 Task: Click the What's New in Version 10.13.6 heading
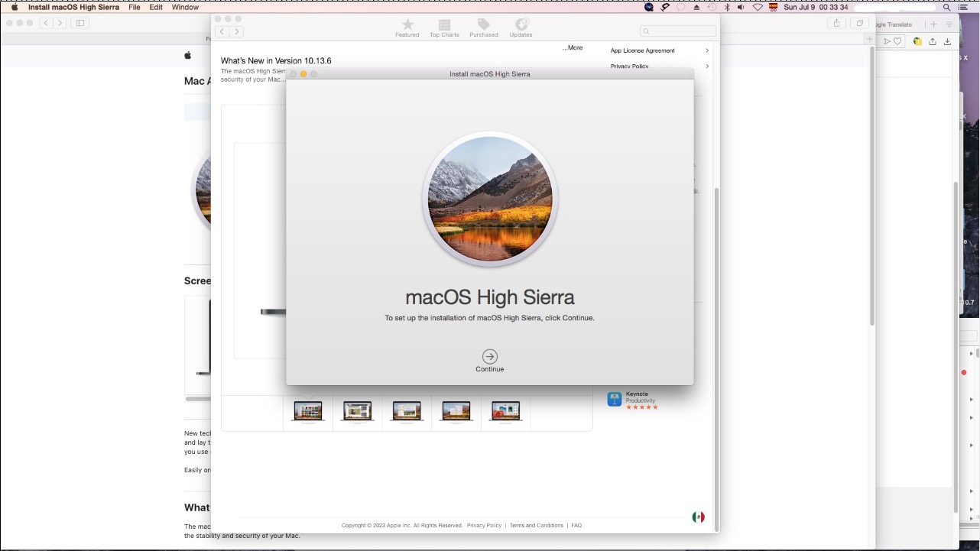coord(276,61)
